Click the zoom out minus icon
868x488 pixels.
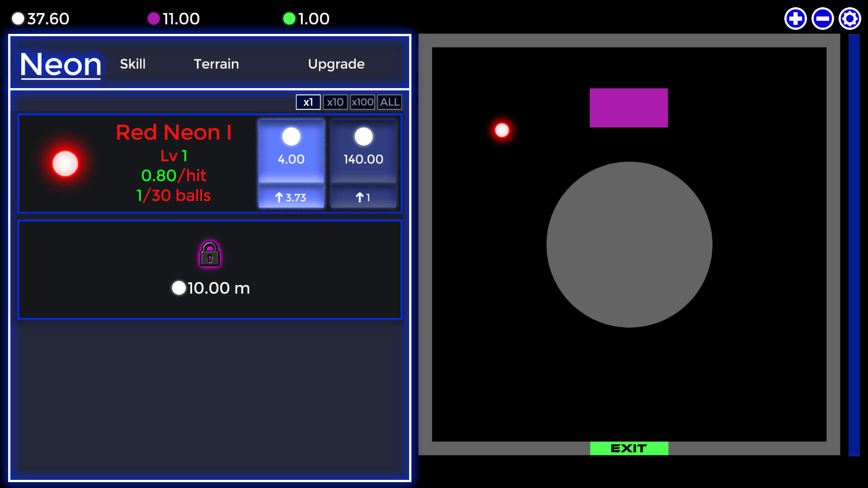tap(822, 19)
